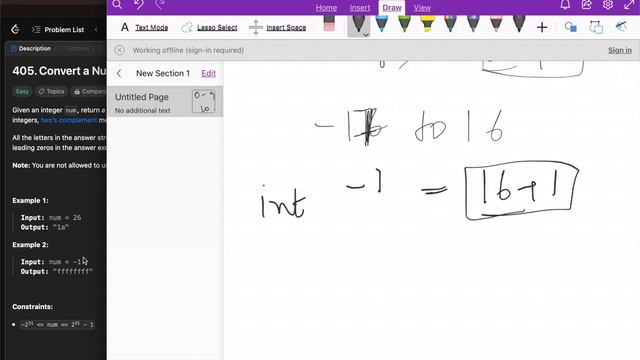Viewport: 640px width, 360px height.
Task: Select the yellow highlighter
Action: (427, 24)
